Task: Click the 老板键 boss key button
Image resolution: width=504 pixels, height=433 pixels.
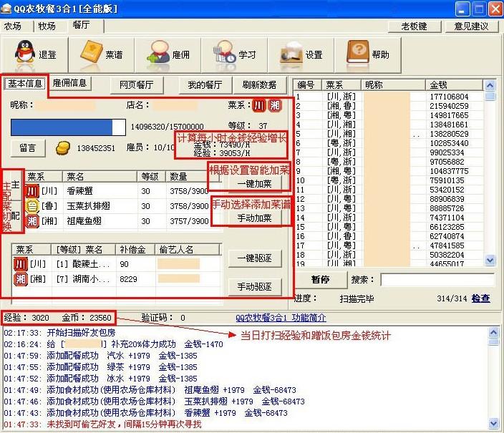Action: [414, 26]
